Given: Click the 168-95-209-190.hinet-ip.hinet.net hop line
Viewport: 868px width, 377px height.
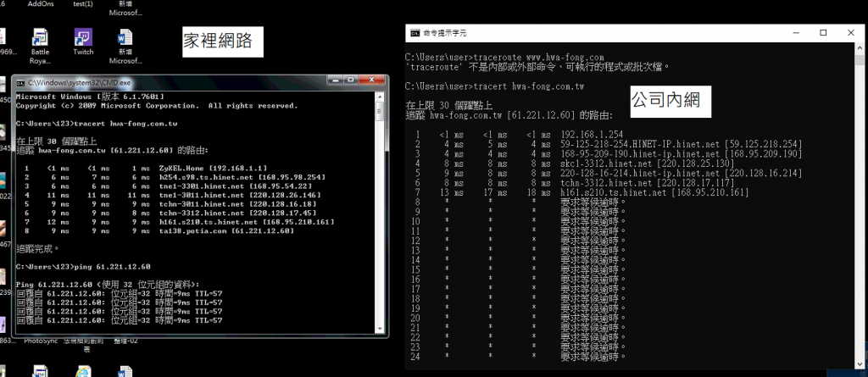Looking at the screenshot, I should pyautogui.click(x=608, y=154).
